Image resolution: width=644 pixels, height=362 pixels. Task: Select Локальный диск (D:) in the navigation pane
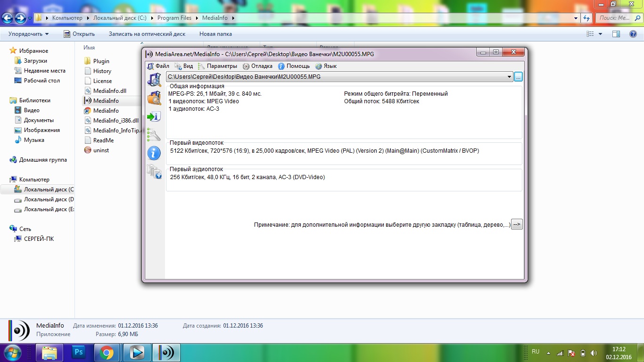(44, 199)
